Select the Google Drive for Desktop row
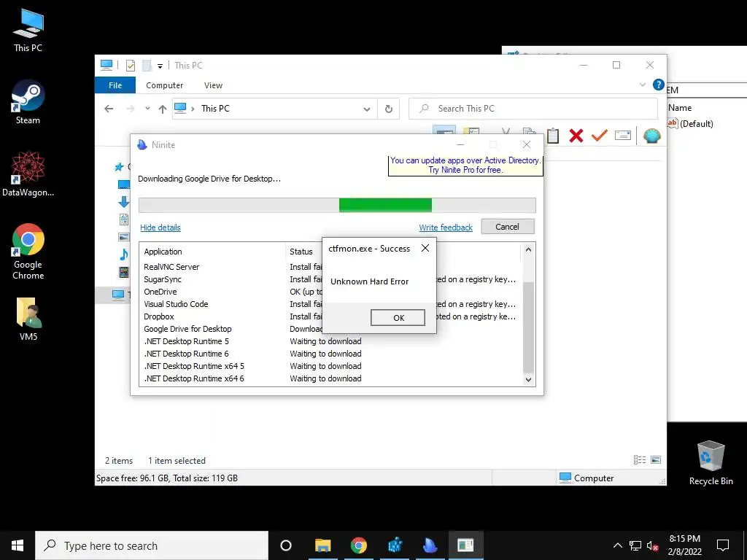Viewport: 747px width, 560px height. click(331, 329)
